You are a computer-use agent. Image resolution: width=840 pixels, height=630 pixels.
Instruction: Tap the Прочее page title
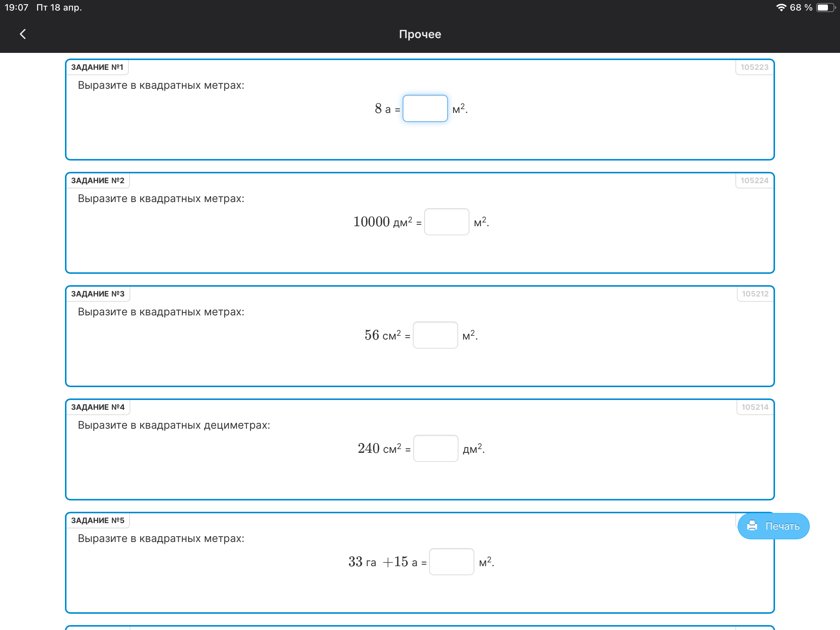point(420,34)
